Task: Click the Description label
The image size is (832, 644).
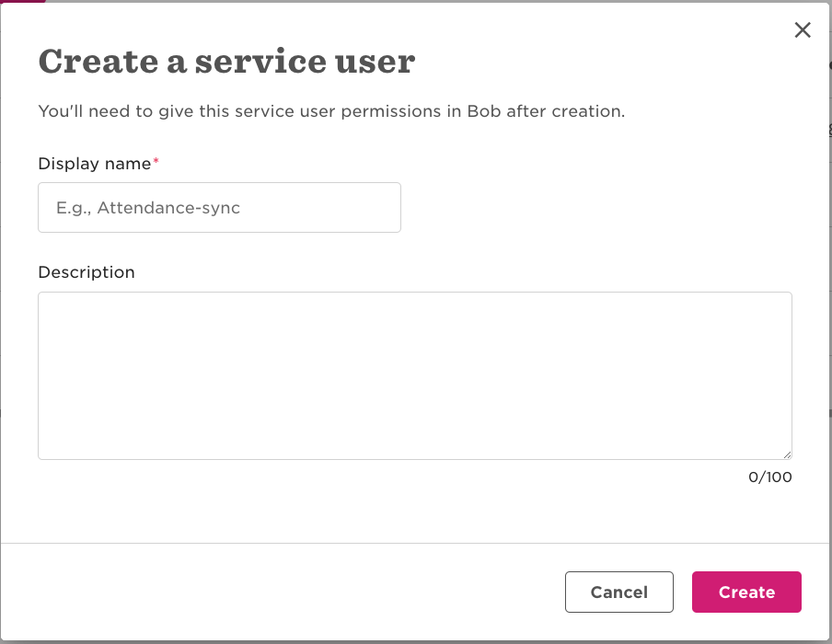Action: [x=86, y=271]
